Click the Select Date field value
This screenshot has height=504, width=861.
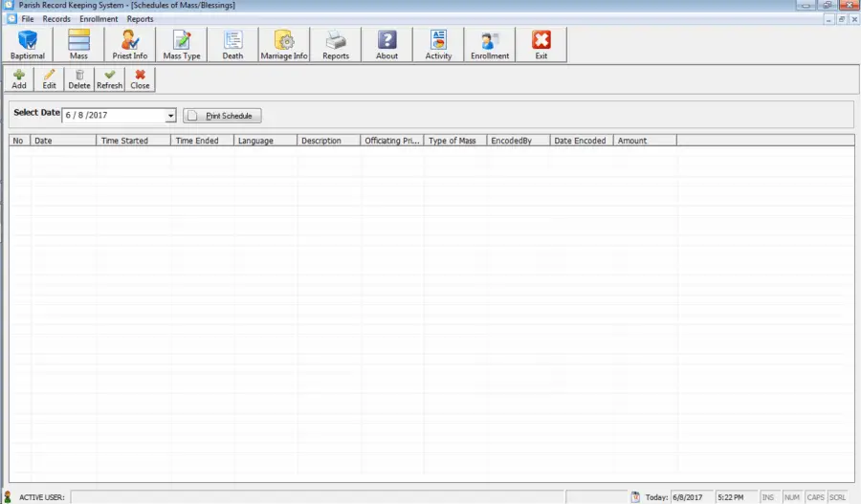click(x=114, y=116)
